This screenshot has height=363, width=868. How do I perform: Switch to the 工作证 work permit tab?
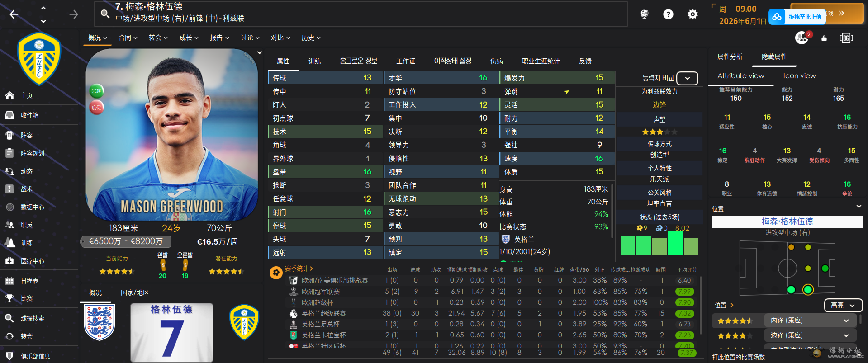tap(406, 61)
